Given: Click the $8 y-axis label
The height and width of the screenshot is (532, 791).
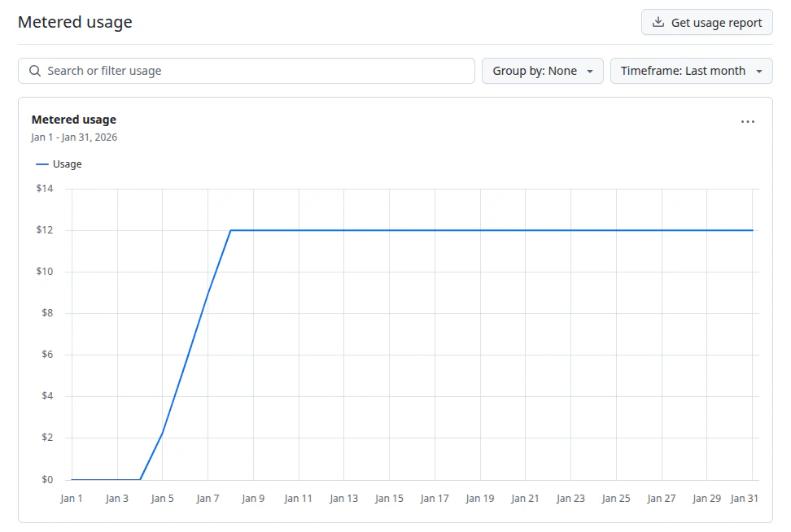Looking at the screenshot, I should pos(47,312).
